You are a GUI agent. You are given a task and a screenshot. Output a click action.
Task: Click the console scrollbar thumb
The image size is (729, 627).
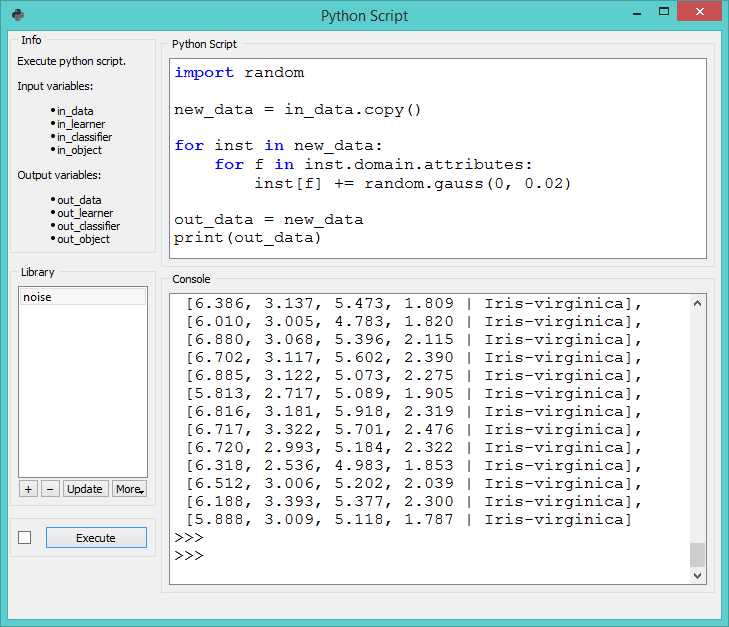[x=698, y=554]
